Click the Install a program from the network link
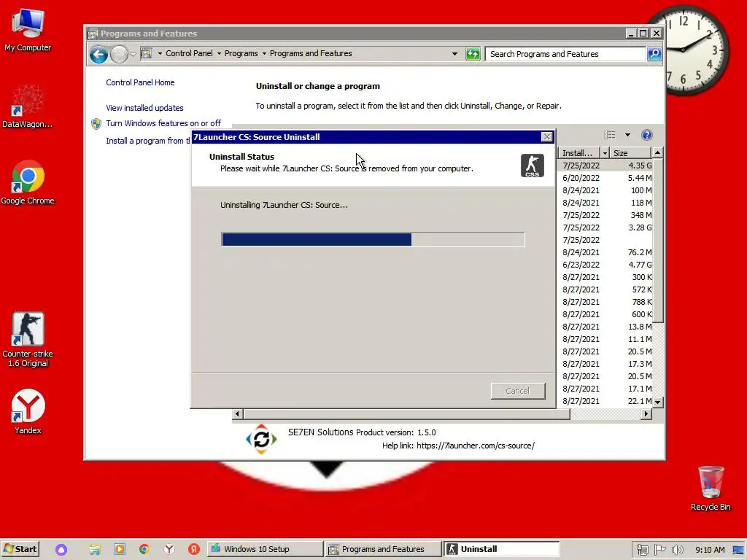Image resolution: width=747 pixels, height=560 pixels. 147,141
